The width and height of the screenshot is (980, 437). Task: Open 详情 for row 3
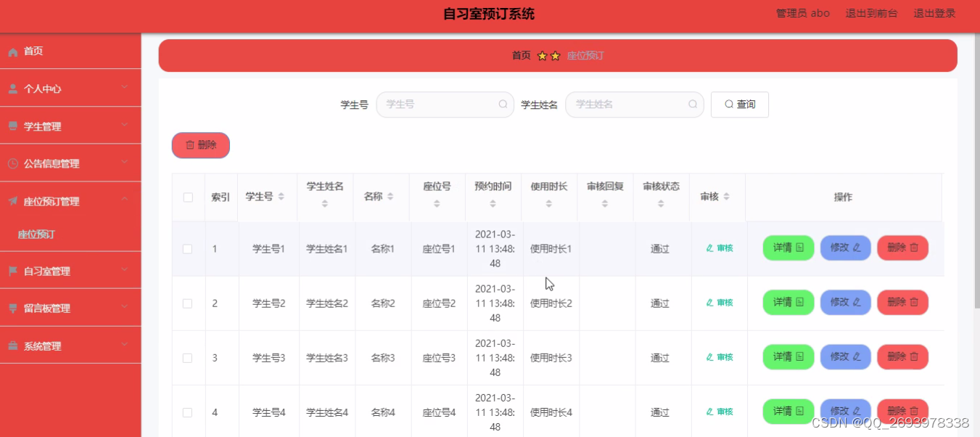coord(788,356)
